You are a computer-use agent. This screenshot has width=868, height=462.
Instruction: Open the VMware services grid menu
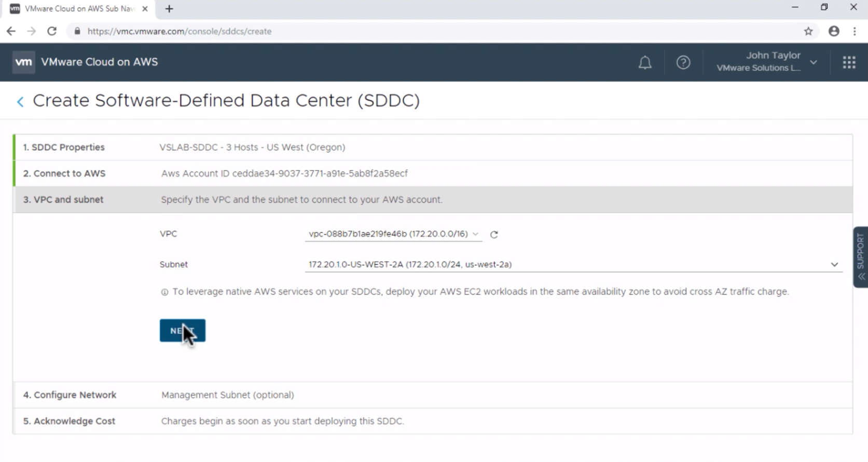click(849, 63)
